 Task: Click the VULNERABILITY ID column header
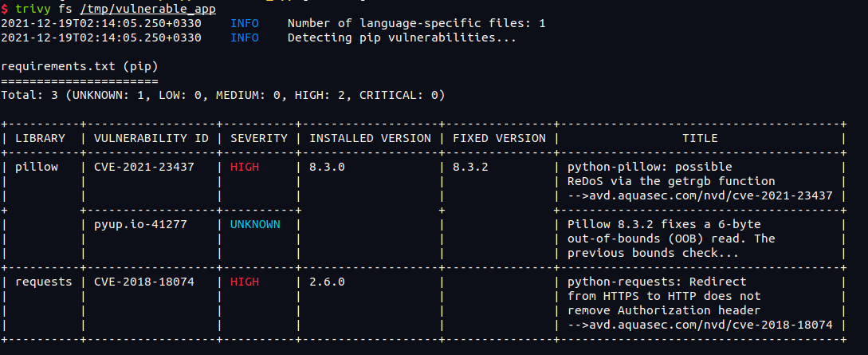[x=151, y=138]
